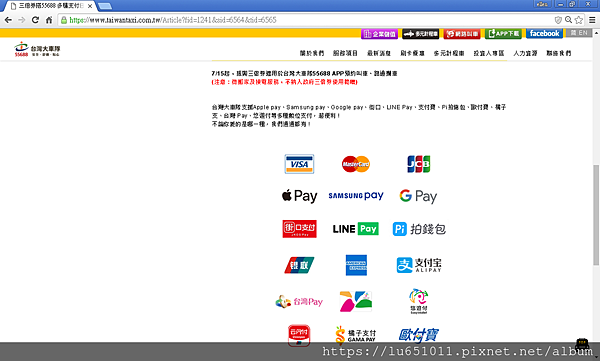Click the red 注意 notice line
The height and width of the screenshot is (361, 600).
click(285, 82)
